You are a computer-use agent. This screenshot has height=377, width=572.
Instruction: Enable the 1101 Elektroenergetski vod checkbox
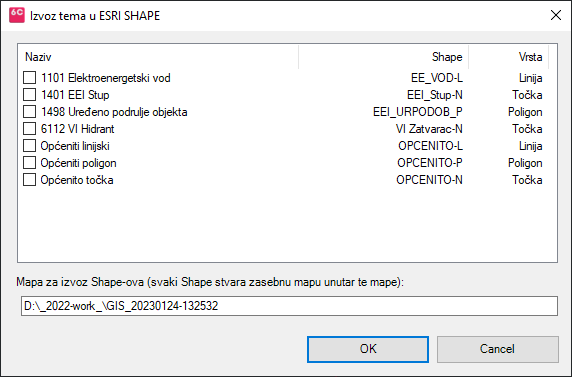[x=30, y=78]
